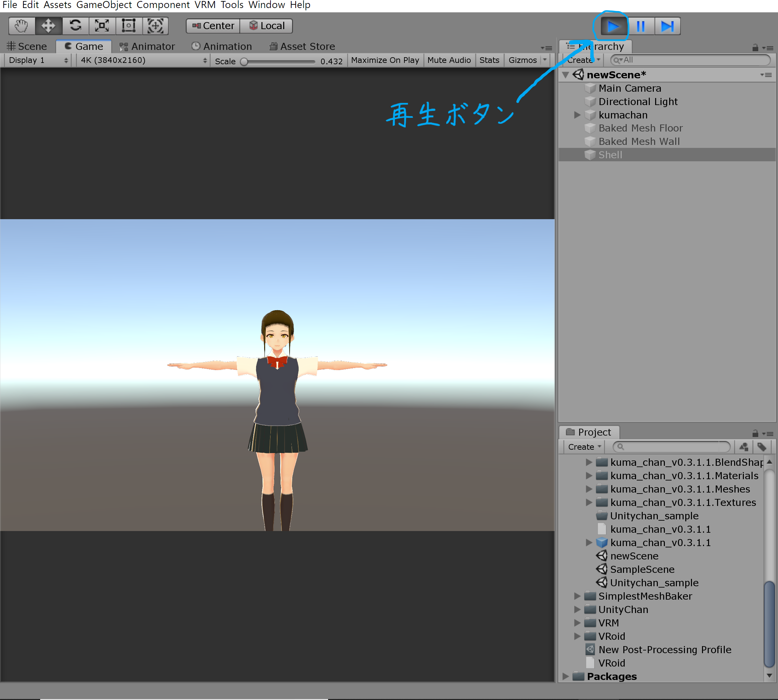Viewport: 778px width, 700px height.
Task: Select the Move tool
Action: point(48,26)
